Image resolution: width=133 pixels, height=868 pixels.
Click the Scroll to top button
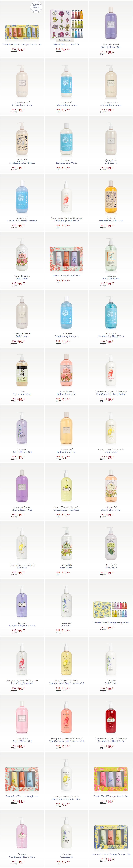click(65, 40)
